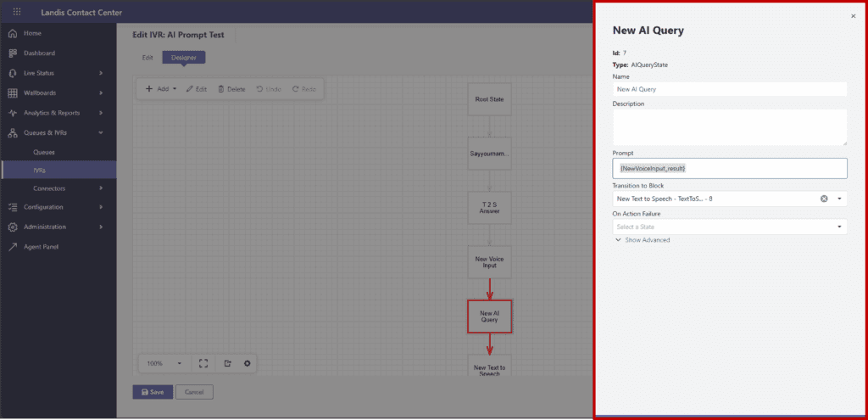Viewport: 868px width, 420px height.
Task: Click the Delete trash icon in toolbar
Action: 231,89
